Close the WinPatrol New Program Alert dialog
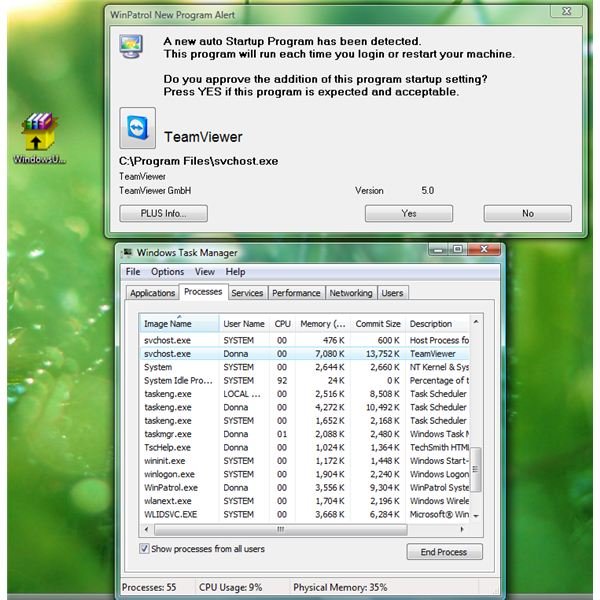600x600 pixels. click(567, 11)
